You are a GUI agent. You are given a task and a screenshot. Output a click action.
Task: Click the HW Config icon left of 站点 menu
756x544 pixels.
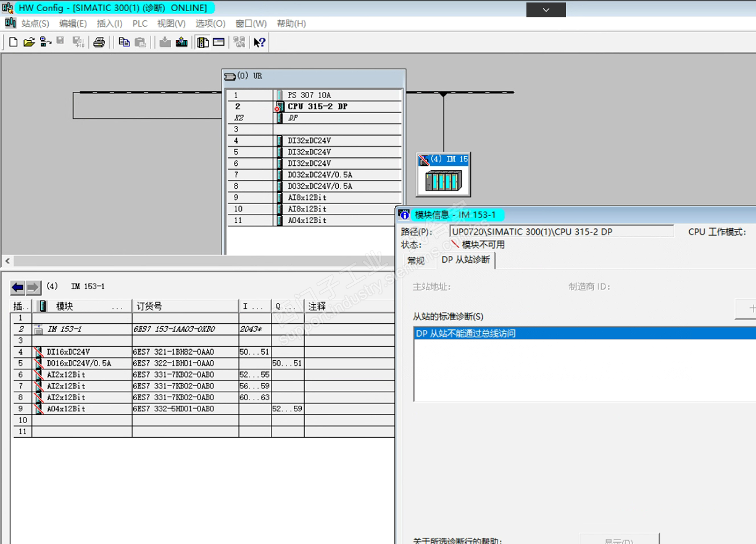(x=10, y=23)
